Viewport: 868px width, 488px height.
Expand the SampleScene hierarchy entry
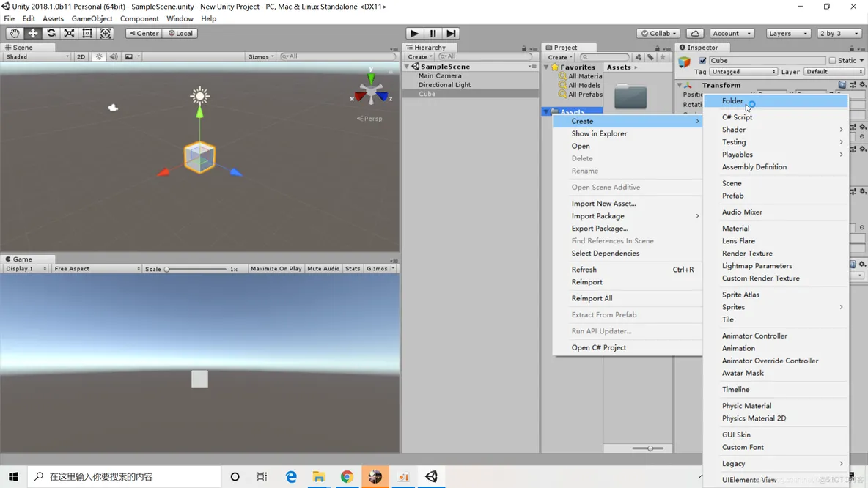tap(406, 66)
